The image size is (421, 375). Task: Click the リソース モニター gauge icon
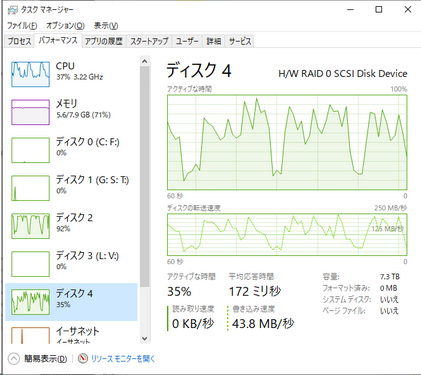(83, 359)
